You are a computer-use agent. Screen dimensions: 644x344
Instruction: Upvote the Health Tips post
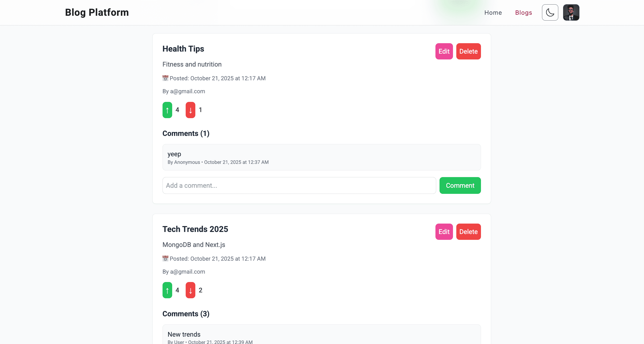[x=167, y=110]
